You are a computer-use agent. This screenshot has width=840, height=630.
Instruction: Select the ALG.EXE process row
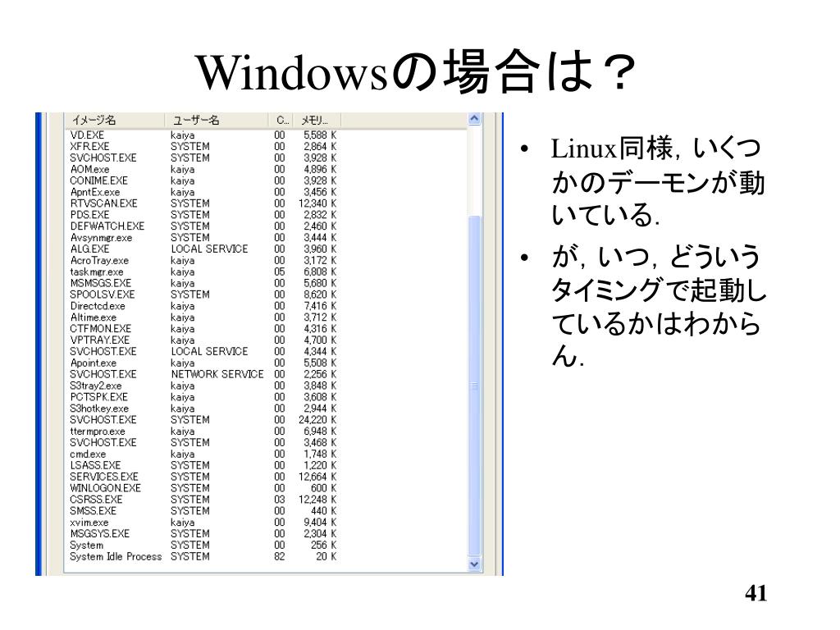(x=203, y=249)
